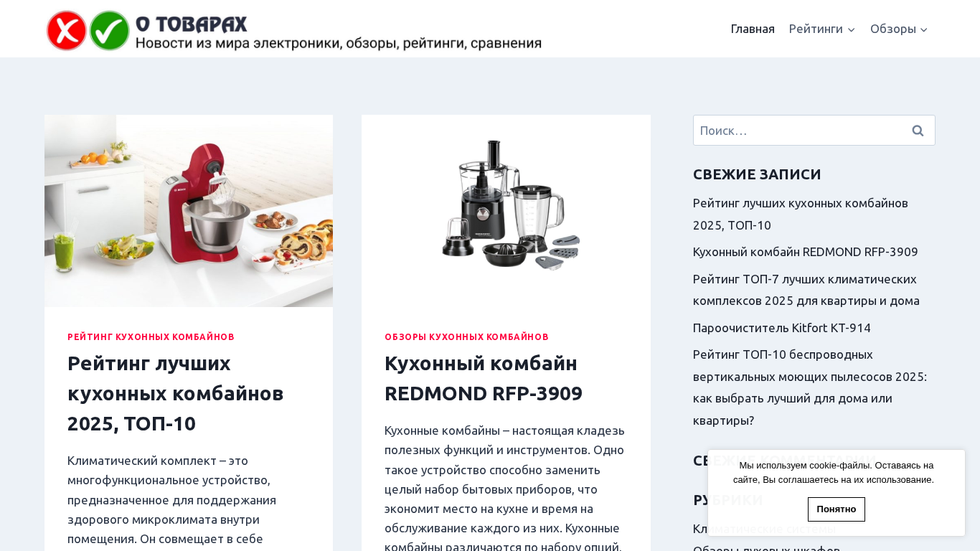Image resolution: width=980 pixels, height=551 pixels.
Task: Open article title Кухонный комбайн REDMOND RFP-3909
Action: tap(484, 378)
